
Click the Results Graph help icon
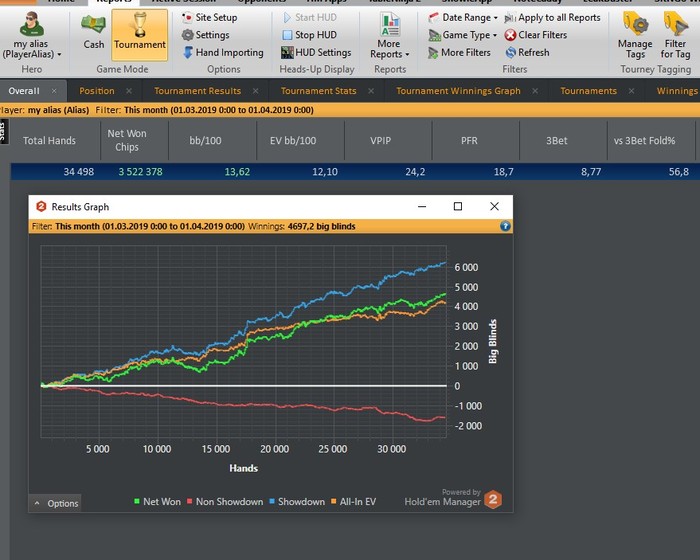(x=505, y=226)
